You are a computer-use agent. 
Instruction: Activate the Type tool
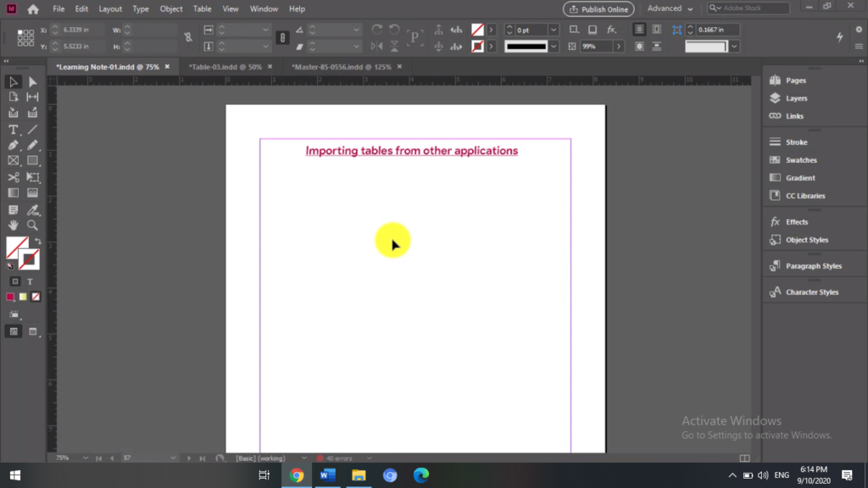(x=14, y=130)
